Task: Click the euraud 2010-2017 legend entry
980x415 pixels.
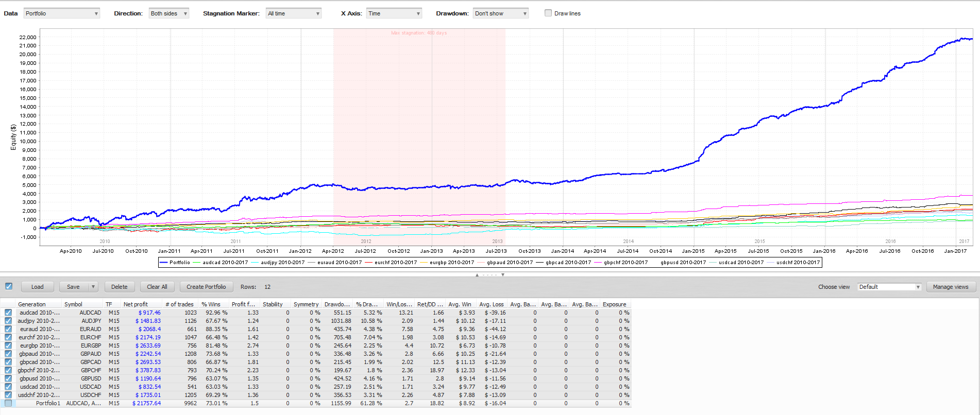Action: pos(335,263)
